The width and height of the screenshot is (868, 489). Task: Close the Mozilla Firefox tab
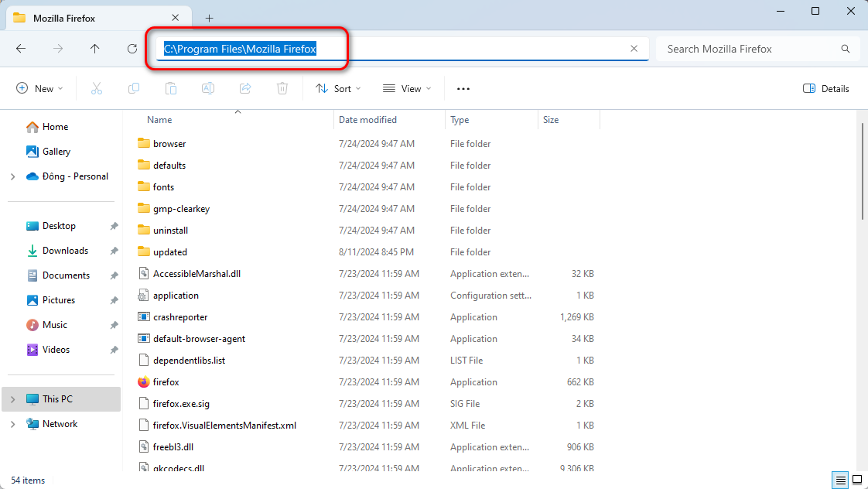click(x=176, y=18)
